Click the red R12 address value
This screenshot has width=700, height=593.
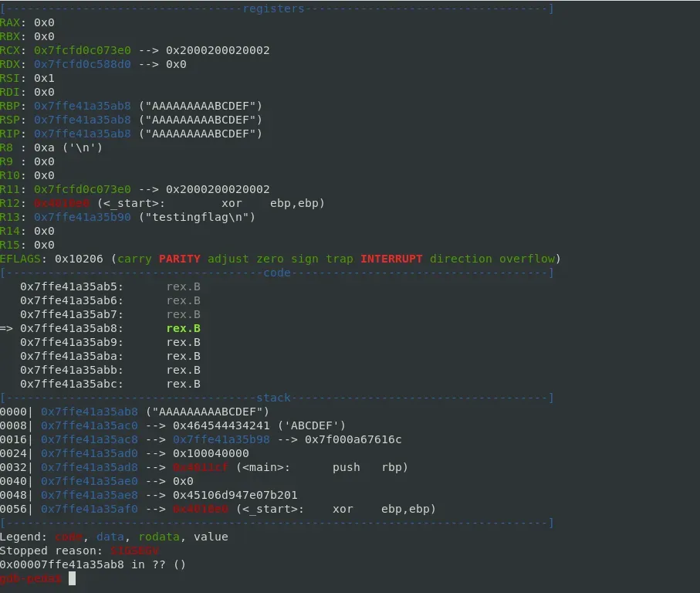click(x=62, y=203)
